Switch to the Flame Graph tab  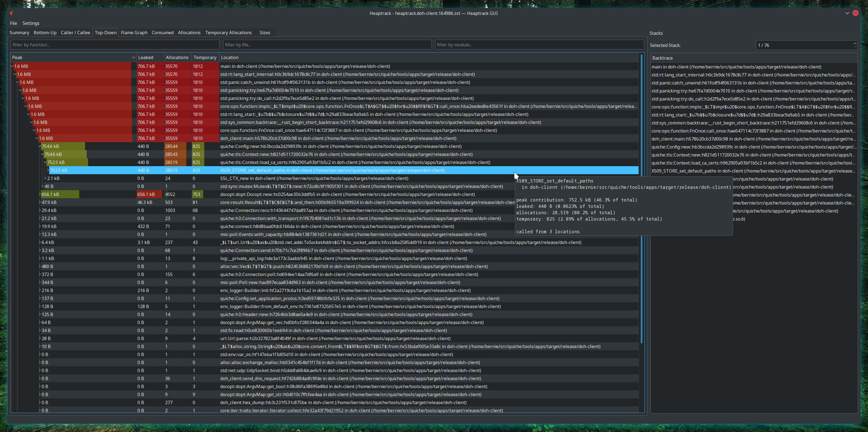[134, 33]
